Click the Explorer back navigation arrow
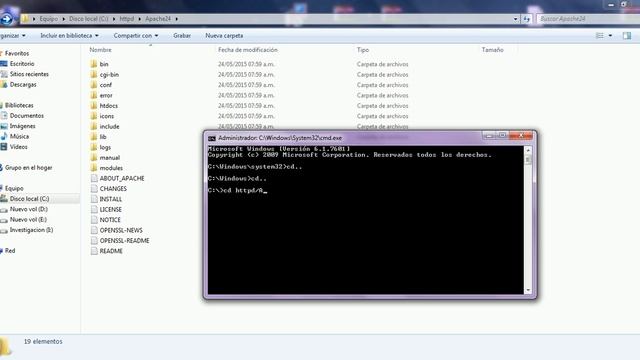The height and width of the screenshot is (360, 640). tap(7, 19)
